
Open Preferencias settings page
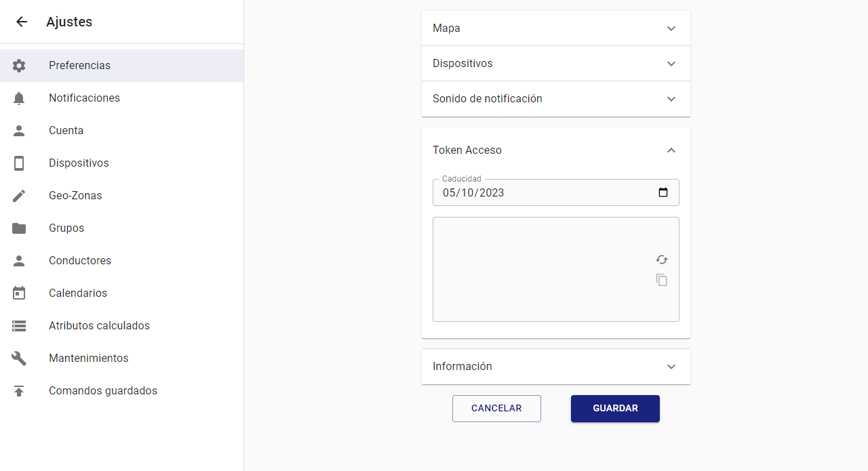122,66
